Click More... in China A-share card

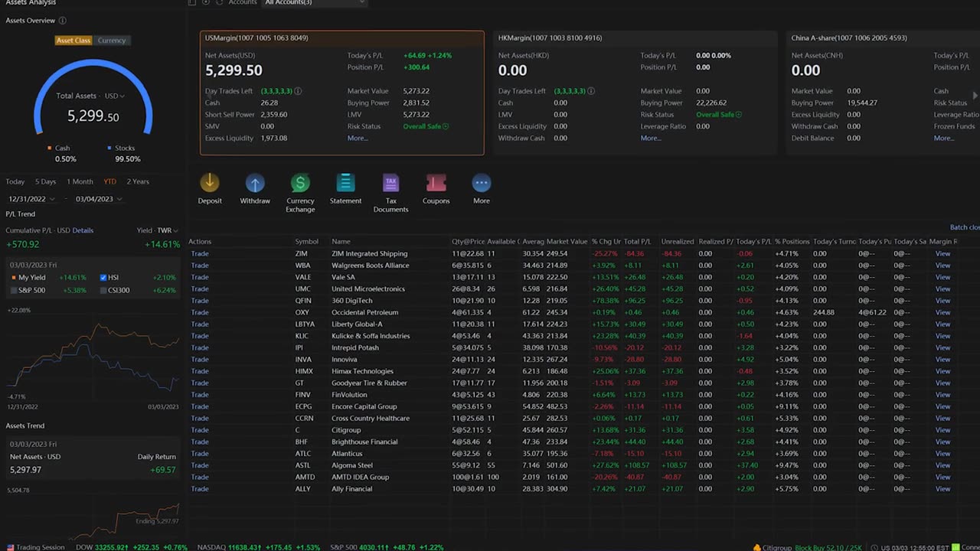click(944, 139)
